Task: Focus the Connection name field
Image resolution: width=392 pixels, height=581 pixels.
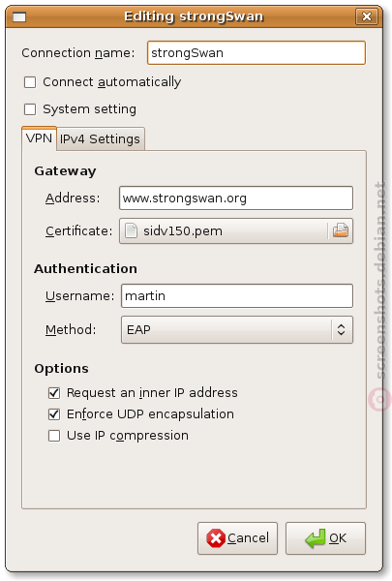Action: tap(256, 53)
